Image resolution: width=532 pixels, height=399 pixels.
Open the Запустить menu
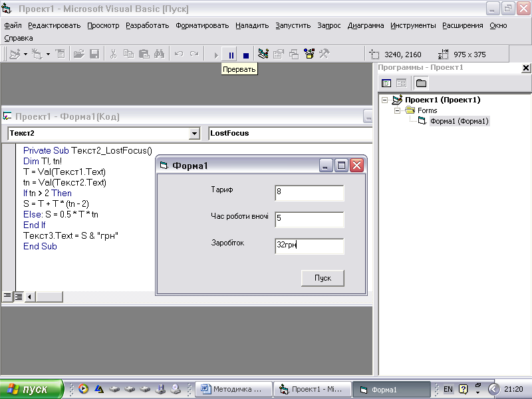(x=293, y=25)
